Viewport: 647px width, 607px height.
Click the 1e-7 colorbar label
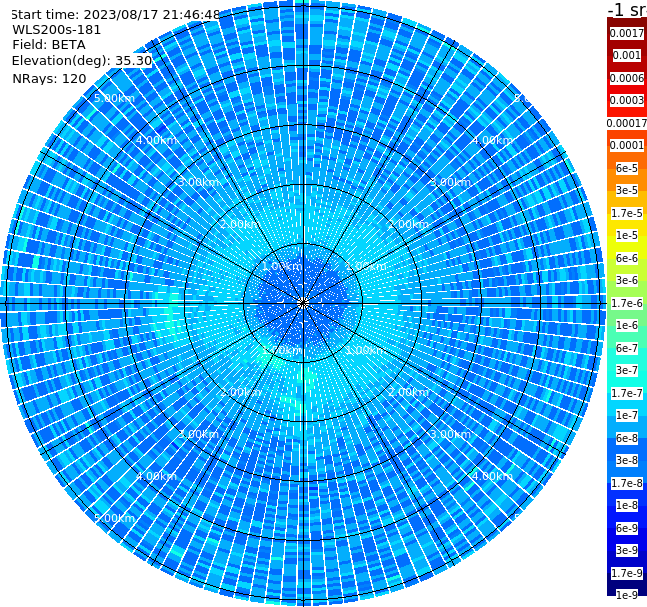[x=627, y=415]
